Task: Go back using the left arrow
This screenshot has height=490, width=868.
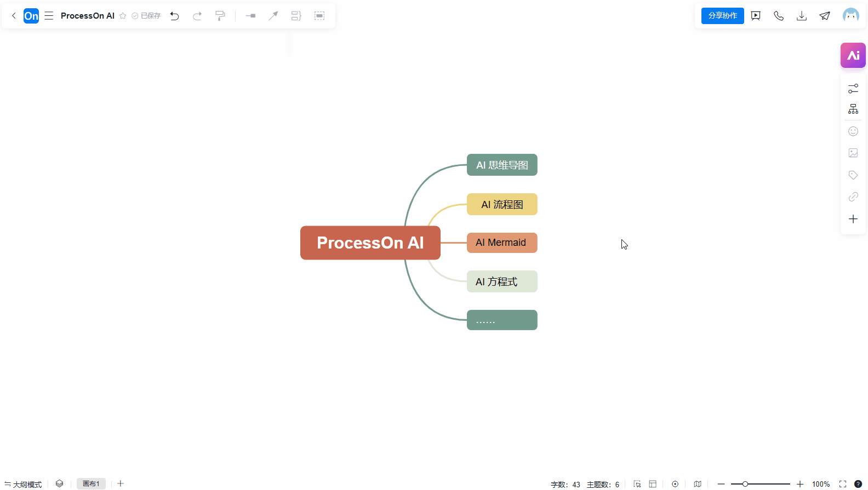Action: [x=14, y=16]
